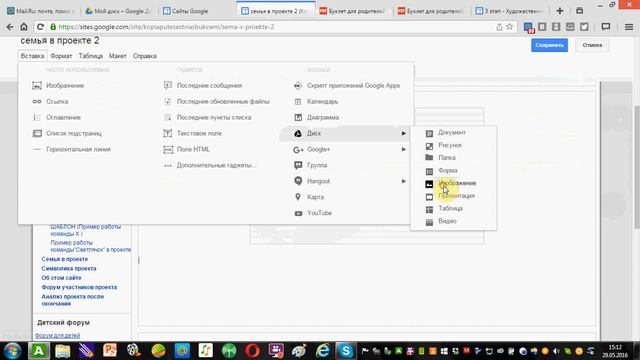Click the Поле HTML gadget icon
Image resolution: width=640 pixels, height=360 pixels.
click(168, 149)
